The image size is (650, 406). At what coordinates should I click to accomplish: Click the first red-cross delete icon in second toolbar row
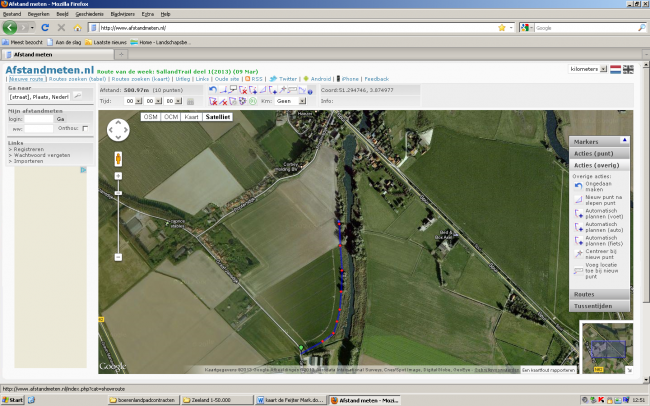(x=213, y=101)
